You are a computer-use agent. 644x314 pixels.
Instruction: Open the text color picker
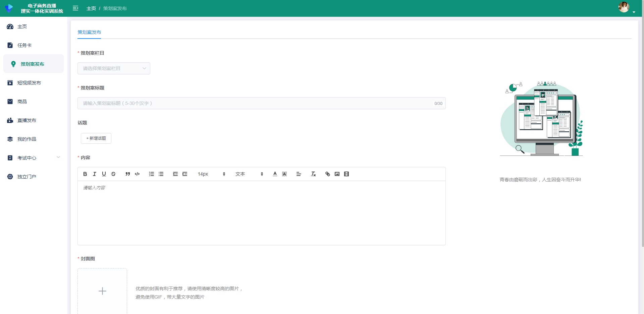coord(275,174)
